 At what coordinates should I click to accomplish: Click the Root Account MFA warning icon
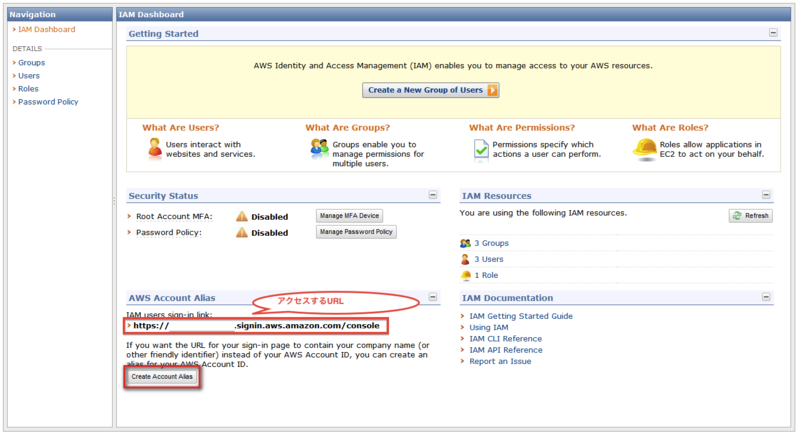[x=242, y=216]
